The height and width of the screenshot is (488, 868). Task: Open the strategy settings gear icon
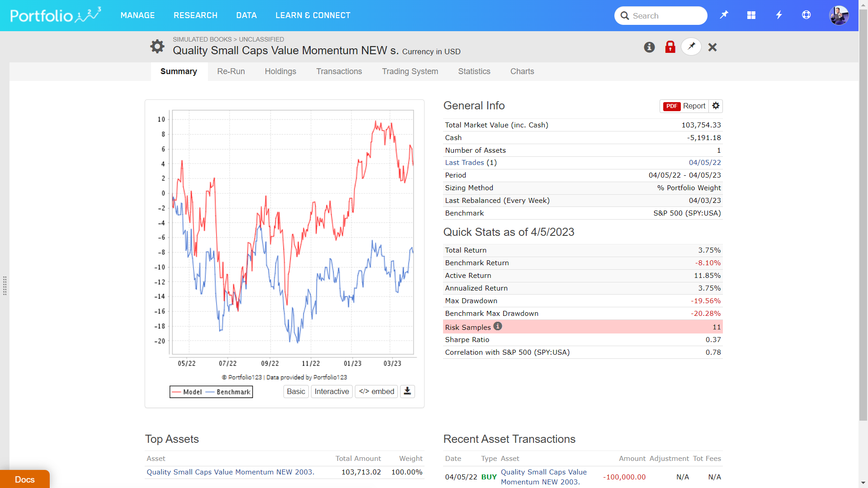tap(157, 46)
